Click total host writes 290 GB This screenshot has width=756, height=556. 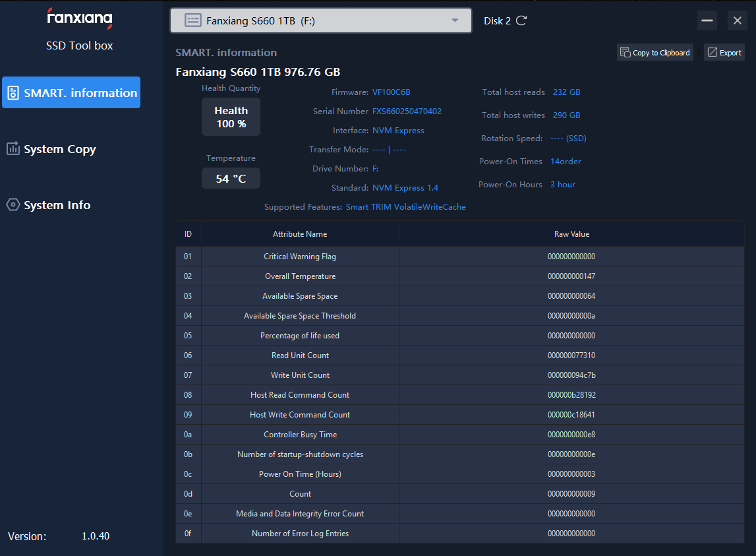click(x=567, y=115)
